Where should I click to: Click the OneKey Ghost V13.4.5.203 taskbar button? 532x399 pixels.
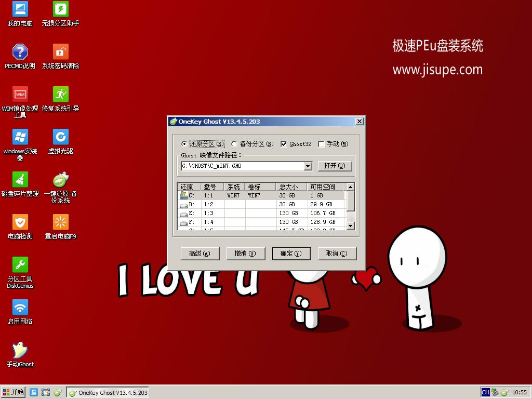click(108, 393)
